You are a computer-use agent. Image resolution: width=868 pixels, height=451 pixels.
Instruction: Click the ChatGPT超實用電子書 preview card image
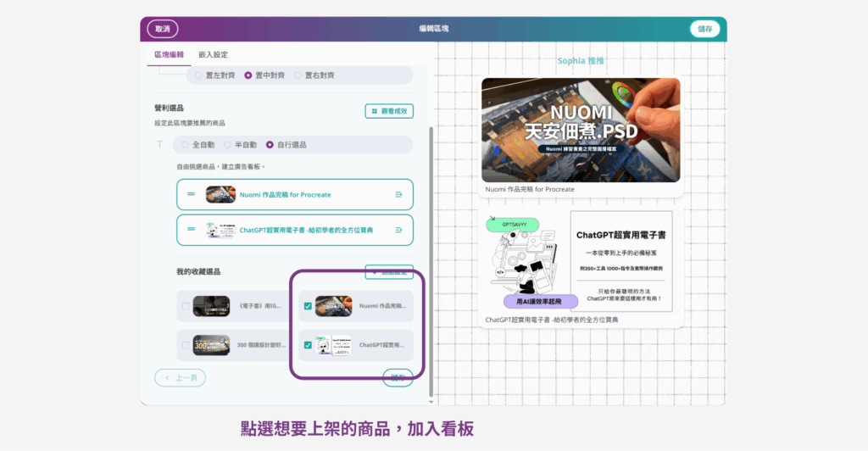point(581,261)
